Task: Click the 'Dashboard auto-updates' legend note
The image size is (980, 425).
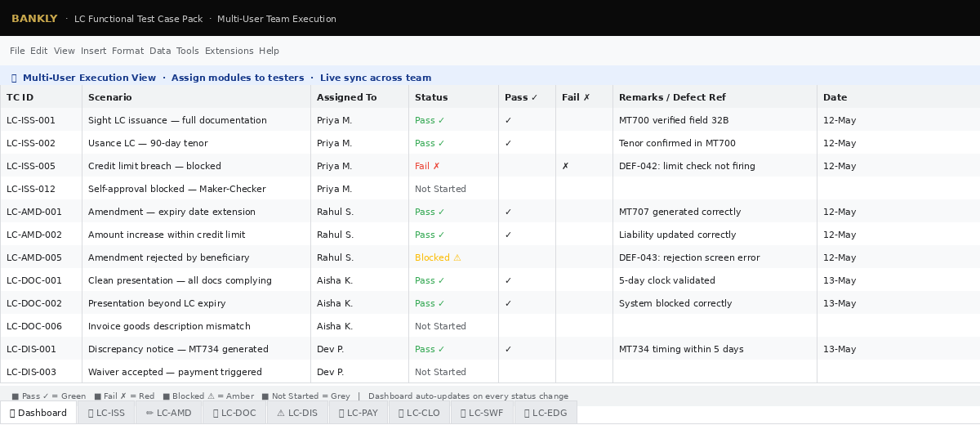Action: [468, 396]
